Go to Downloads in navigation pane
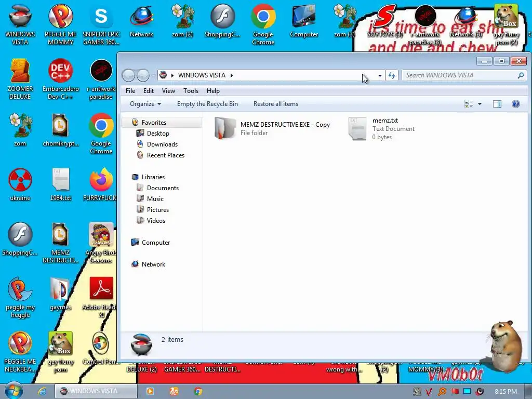The image size is (532, 399). click(x=162, y=144)
